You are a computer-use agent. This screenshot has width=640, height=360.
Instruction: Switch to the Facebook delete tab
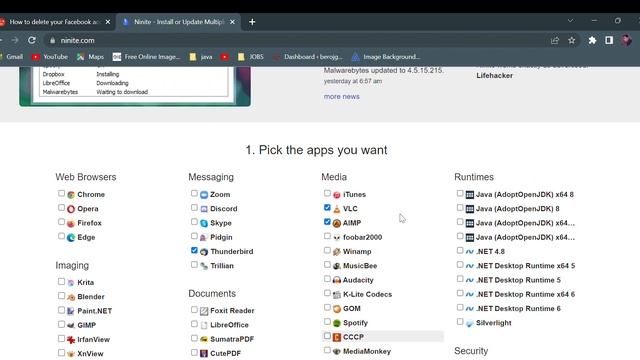coord(54,22)
